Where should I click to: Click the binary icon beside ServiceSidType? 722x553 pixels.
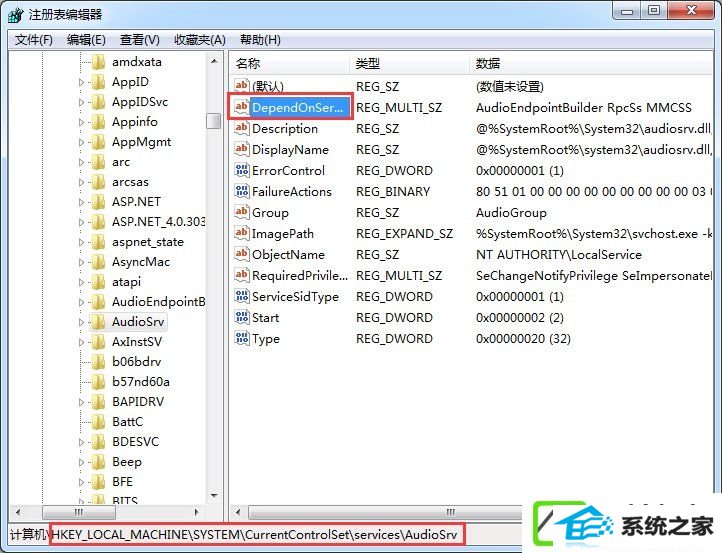click(x=242, y=296)
